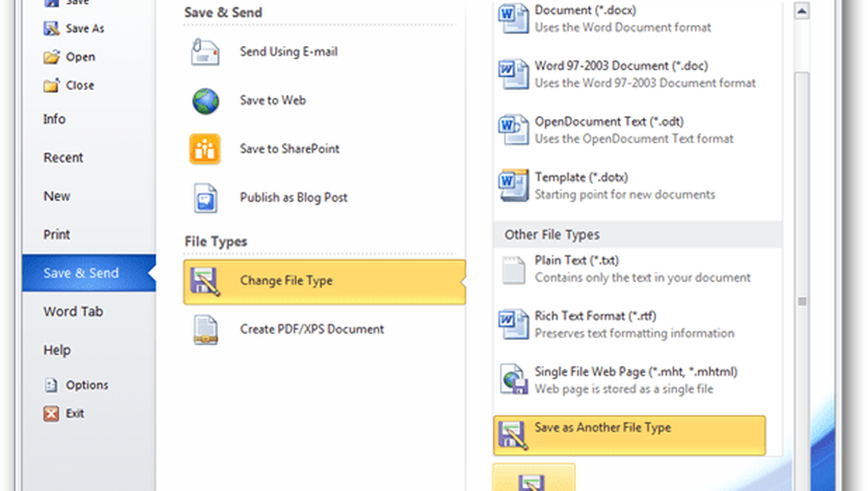This screenshot has height=491, width=868.
Task: Click the Send Using E-mail envelope icon
Action: [x=206, y=52]
